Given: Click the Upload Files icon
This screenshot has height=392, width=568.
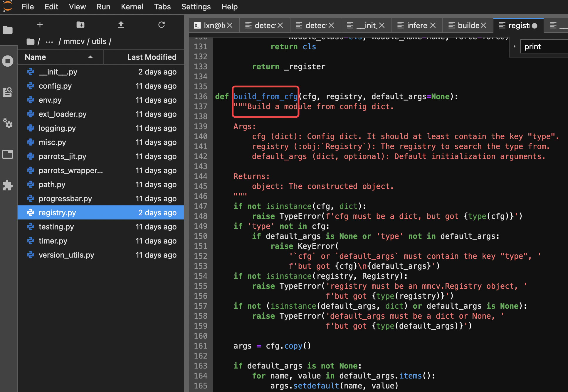Looking at the screenshot, I should (x=121, y=25).
